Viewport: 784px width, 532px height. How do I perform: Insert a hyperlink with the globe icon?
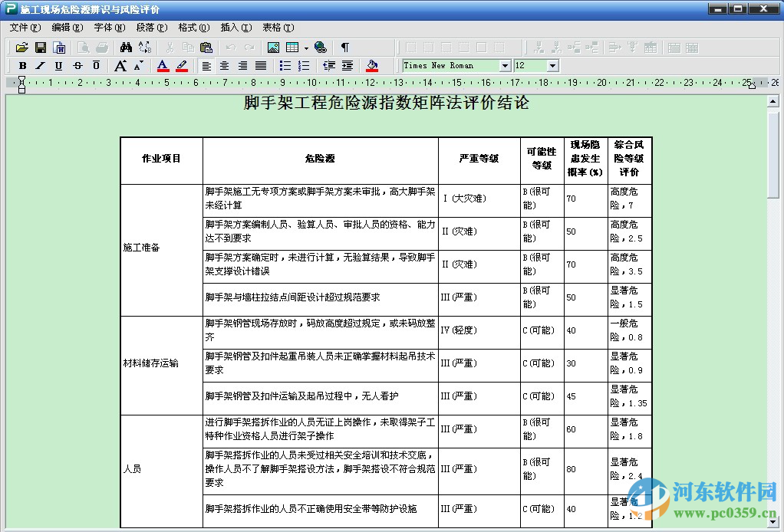[x=322, y=47]
